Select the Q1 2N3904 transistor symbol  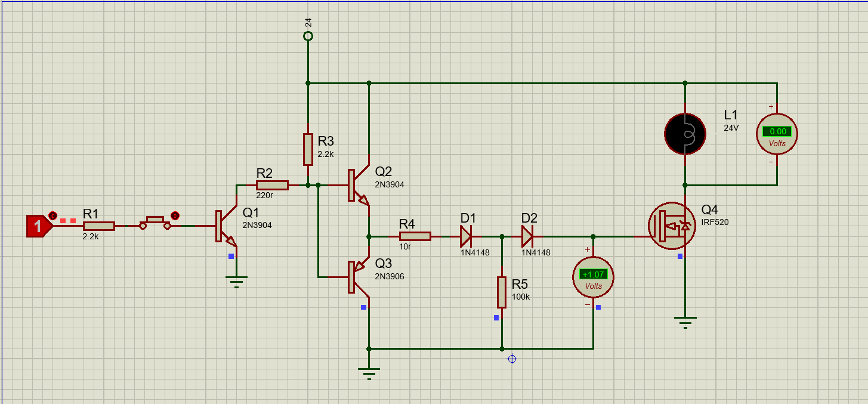[224, 227]
